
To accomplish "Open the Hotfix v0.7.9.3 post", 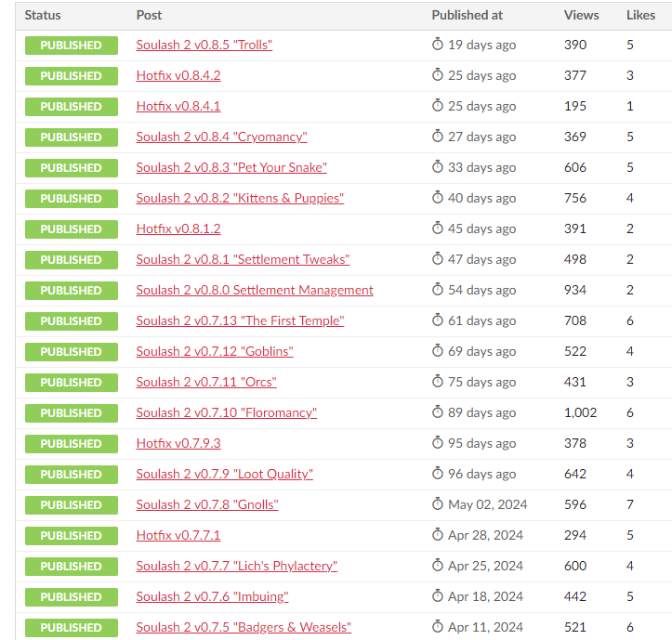I will point(178,443).
